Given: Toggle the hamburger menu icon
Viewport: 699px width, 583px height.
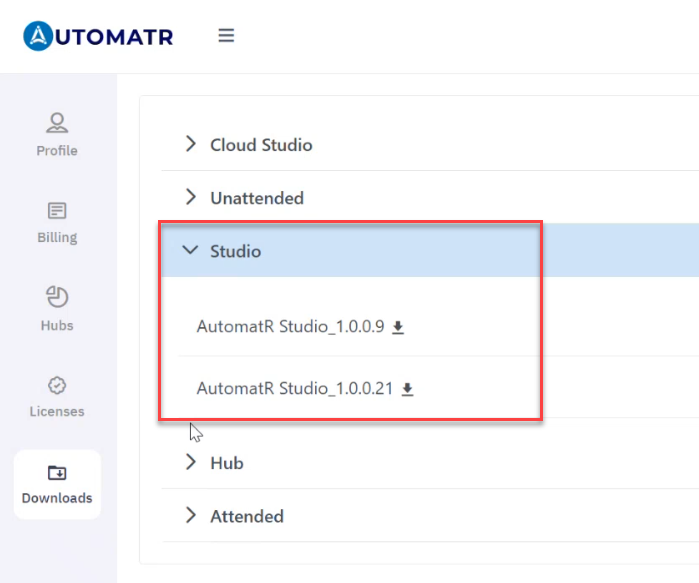Looking at the screenshot, I should click(226, 35).
